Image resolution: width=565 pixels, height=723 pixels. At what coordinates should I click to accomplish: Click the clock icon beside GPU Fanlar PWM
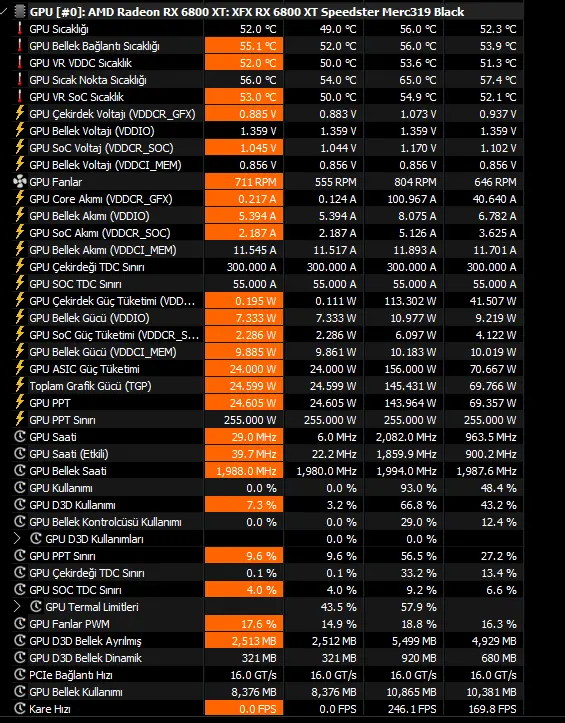point(19,624)
